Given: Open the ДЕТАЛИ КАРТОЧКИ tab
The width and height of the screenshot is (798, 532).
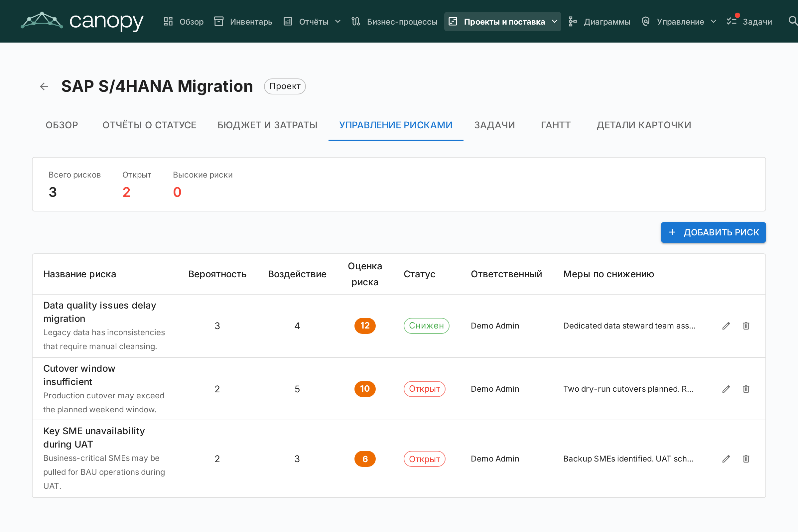Looking at the screenshot, I should (644, 125).
